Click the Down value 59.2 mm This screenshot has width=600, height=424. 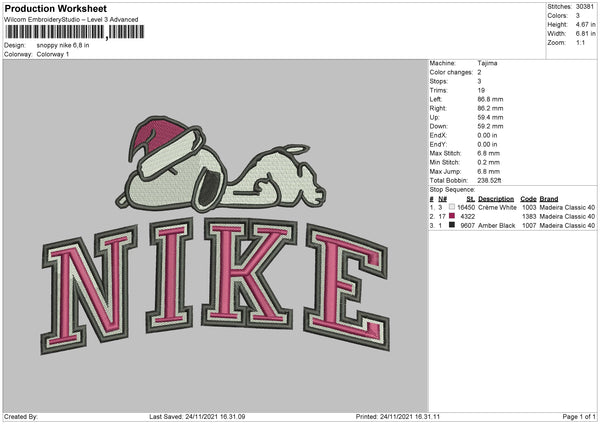[x=490, y=126]
